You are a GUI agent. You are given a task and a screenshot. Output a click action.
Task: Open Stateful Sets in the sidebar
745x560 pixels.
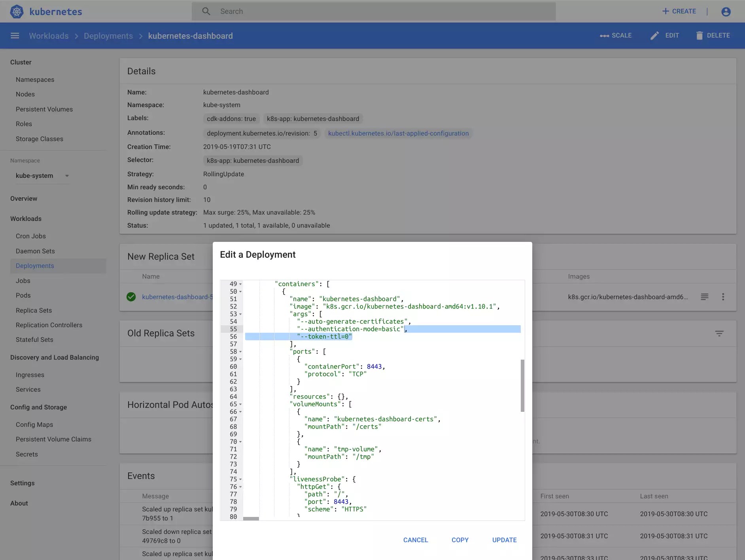(34, 339)
